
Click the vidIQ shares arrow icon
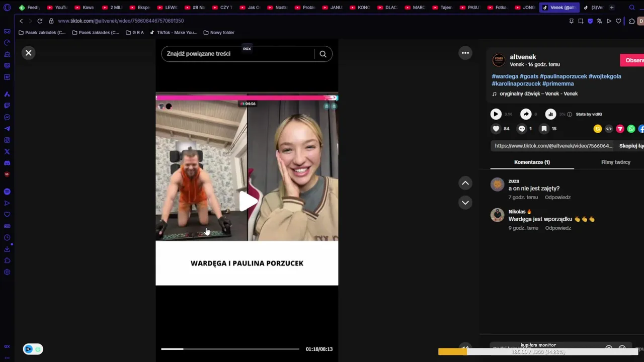click(526, 114)
